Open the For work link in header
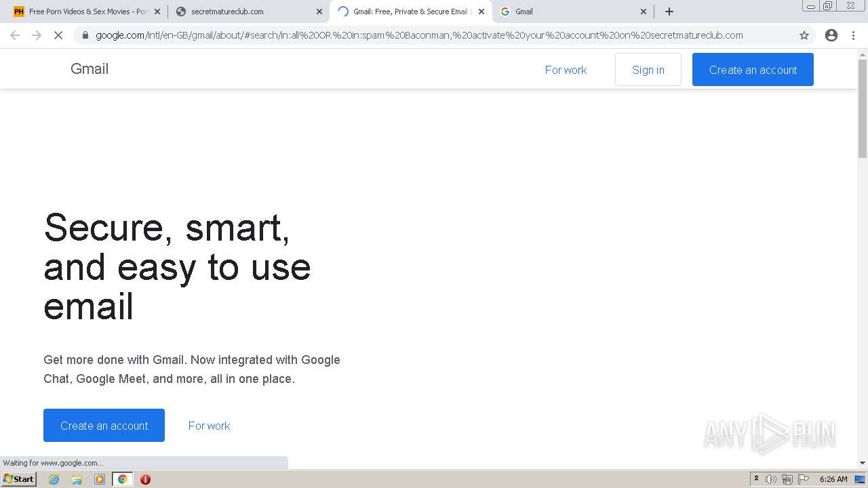Screen dimensions: 868x488 click(566, 70)
